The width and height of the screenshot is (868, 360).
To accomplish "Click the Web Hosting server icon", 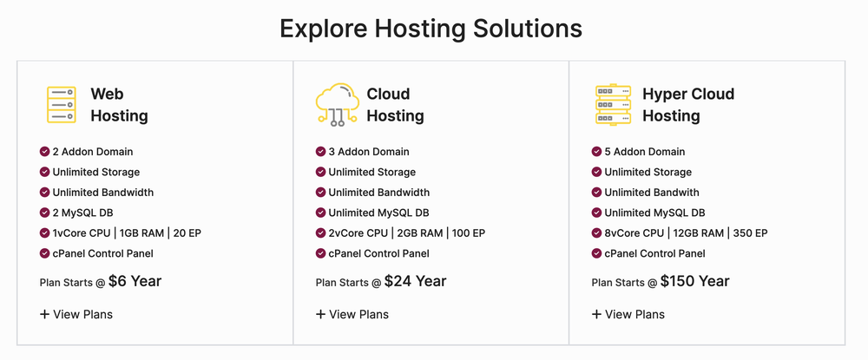I will [x=61, y=104].
